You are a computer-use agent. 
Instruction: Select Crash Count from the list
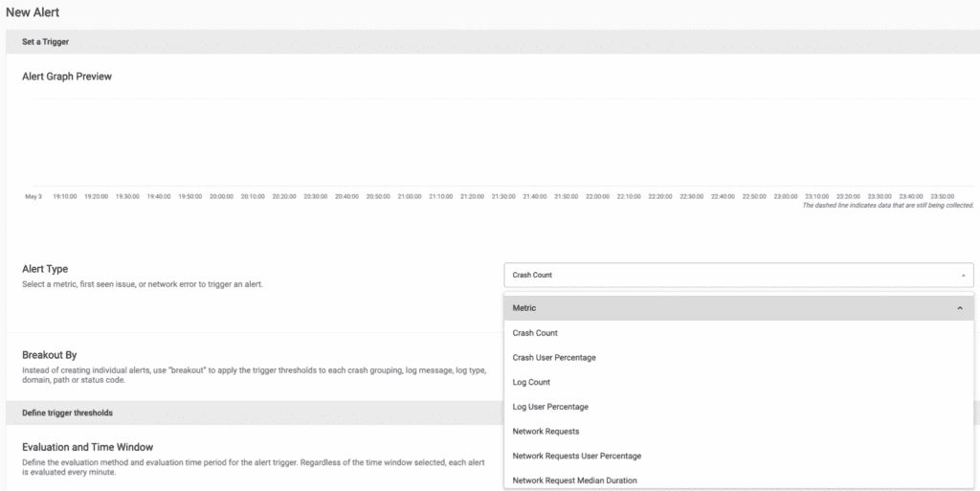738,333
